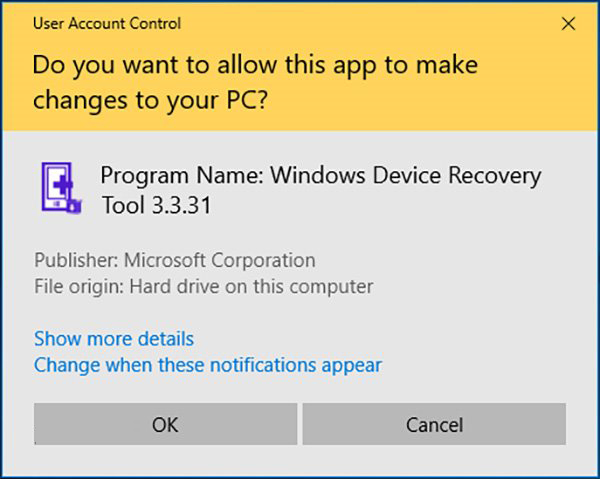This screenshot has height=479, width=600.
Task: Click the word 'notifications' in the second link
Action: coord(259,365)
